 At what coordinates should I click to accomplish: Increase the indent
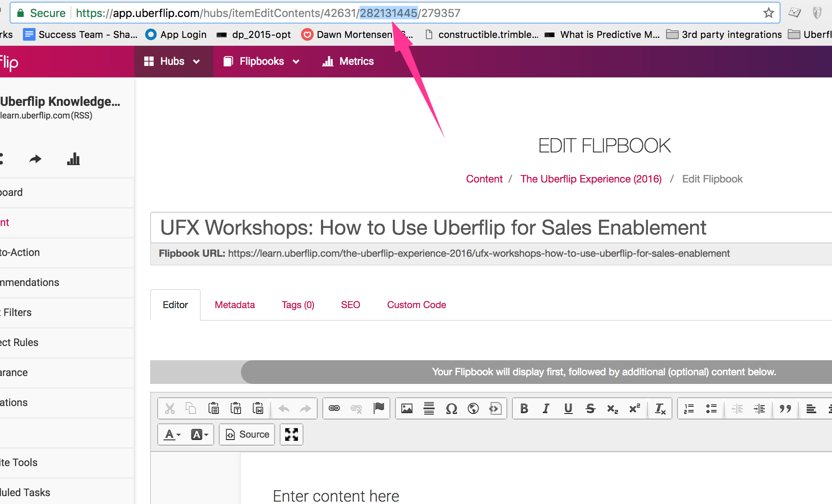(x=759, y=408)
